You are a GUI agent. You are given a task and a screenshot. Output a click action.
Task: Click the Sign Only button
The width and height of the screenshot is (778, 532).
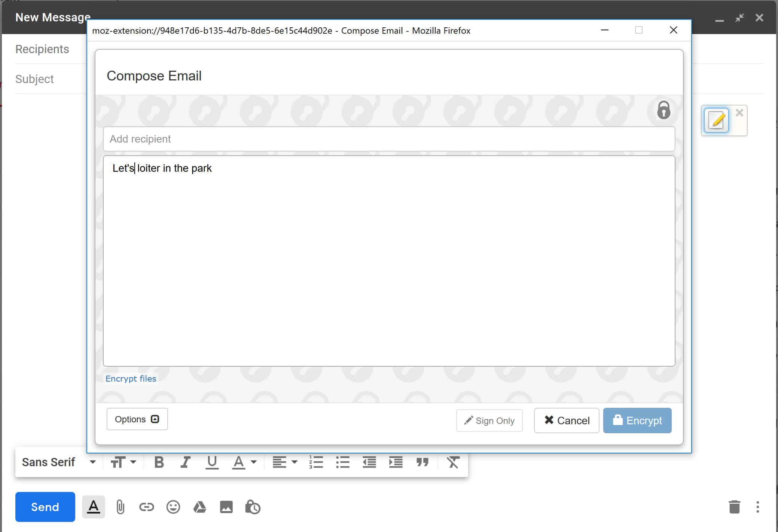(489, 421)
